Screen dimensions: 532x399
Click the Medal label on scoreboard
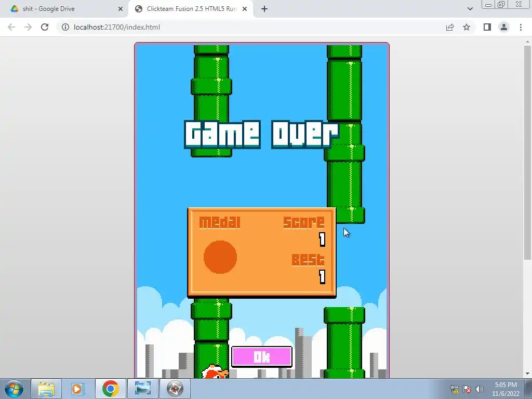point(220,222)
